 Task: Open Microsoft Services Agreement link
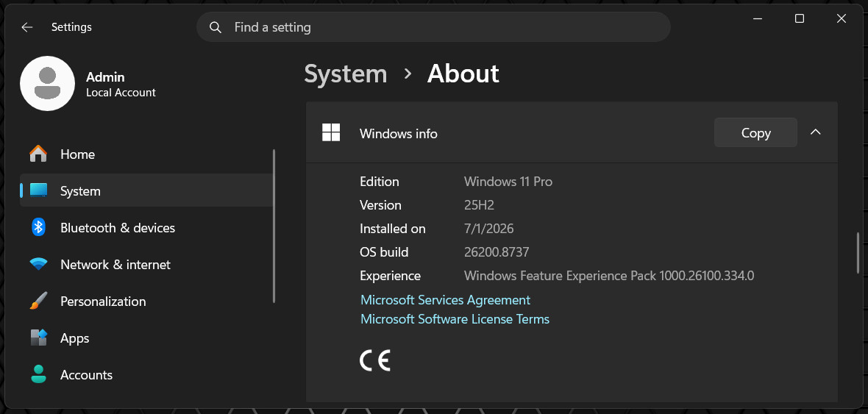[445, 300]
